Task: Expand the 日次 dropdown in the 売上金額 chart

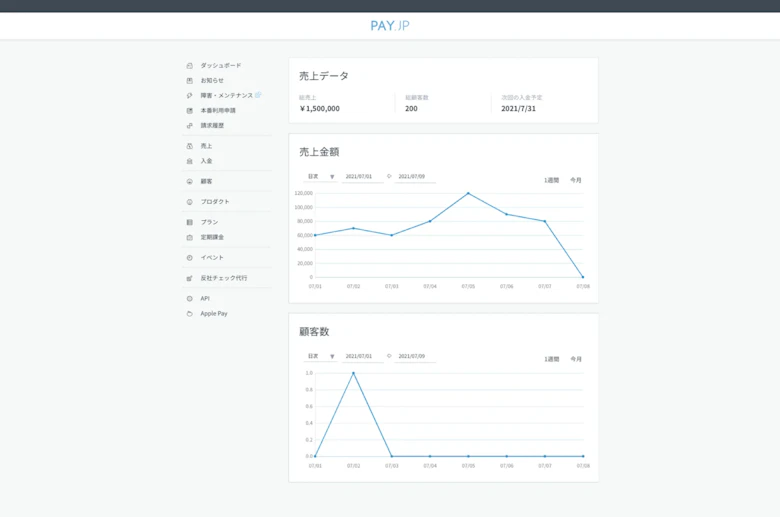Action: (x=321, y=177)
